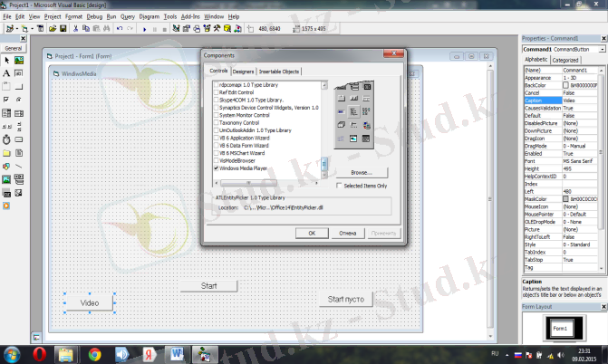Screen dimensions: 608x364
Task: Enable the Selected Items Only checkbox
Action: click(339, 186)
